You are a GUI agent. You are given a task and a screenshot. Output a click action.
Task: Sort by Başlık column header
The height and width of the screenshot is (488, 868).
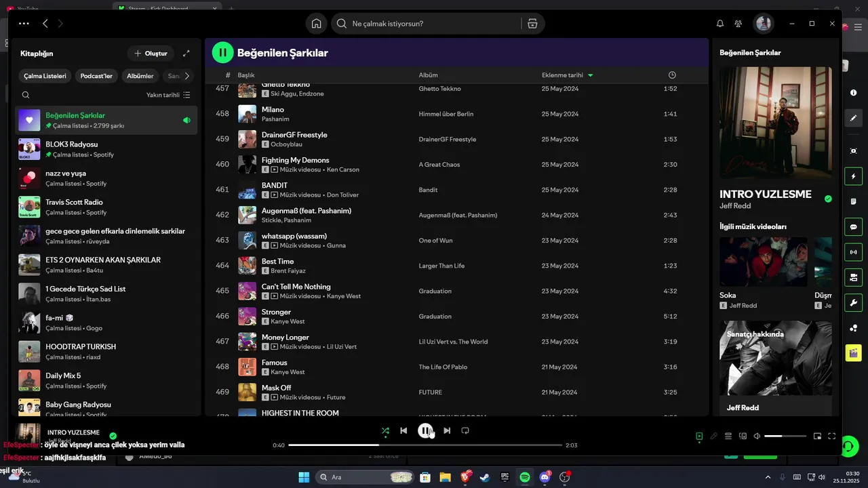(x=246, y=75)
